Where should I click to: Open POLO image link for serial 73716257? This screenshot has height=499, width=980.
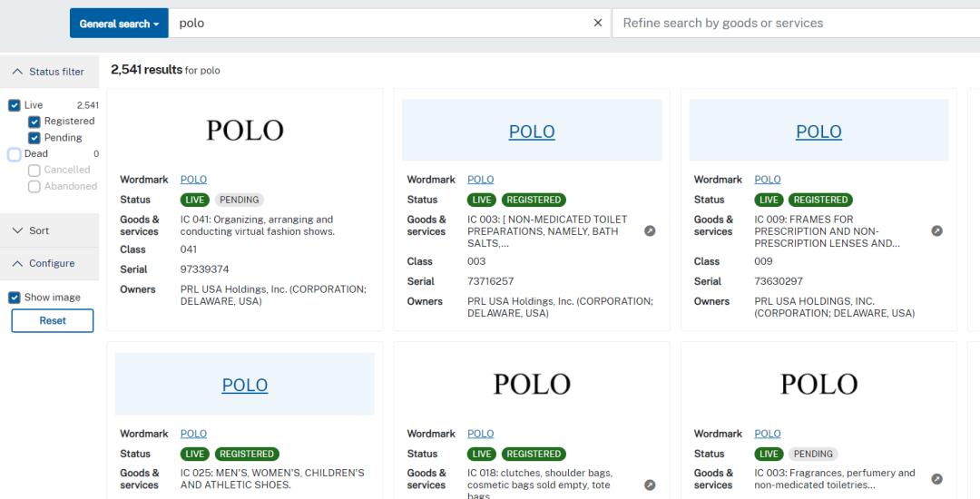pyautogui.click(x=532, y=132)
